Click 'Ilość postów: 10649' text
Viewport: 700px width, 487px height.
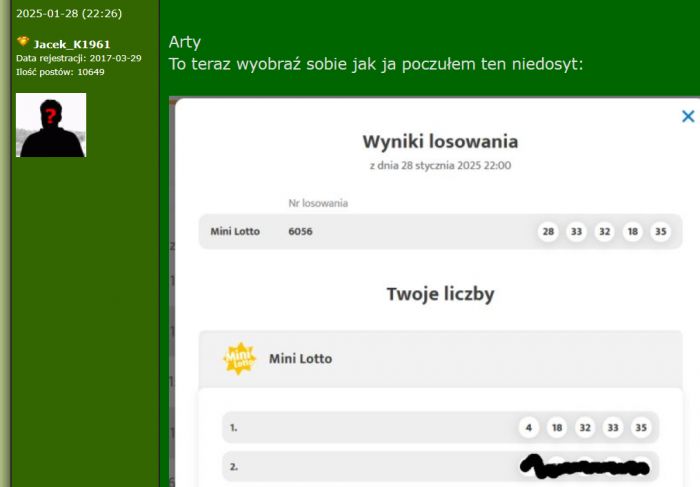click(x=60, y=72)
